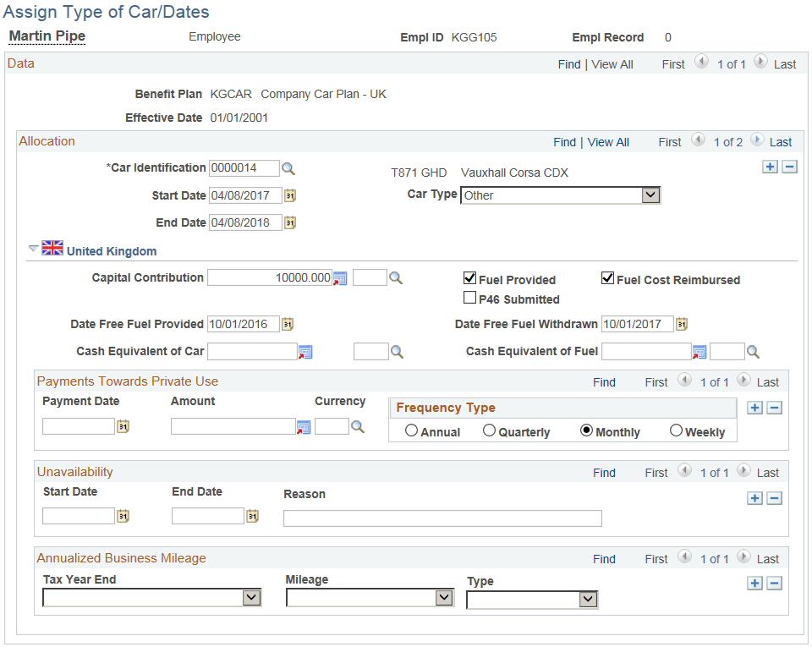Select the Annual frequency radio button
The height and width of the screenshot is (647, 812).
coord(411,430)
